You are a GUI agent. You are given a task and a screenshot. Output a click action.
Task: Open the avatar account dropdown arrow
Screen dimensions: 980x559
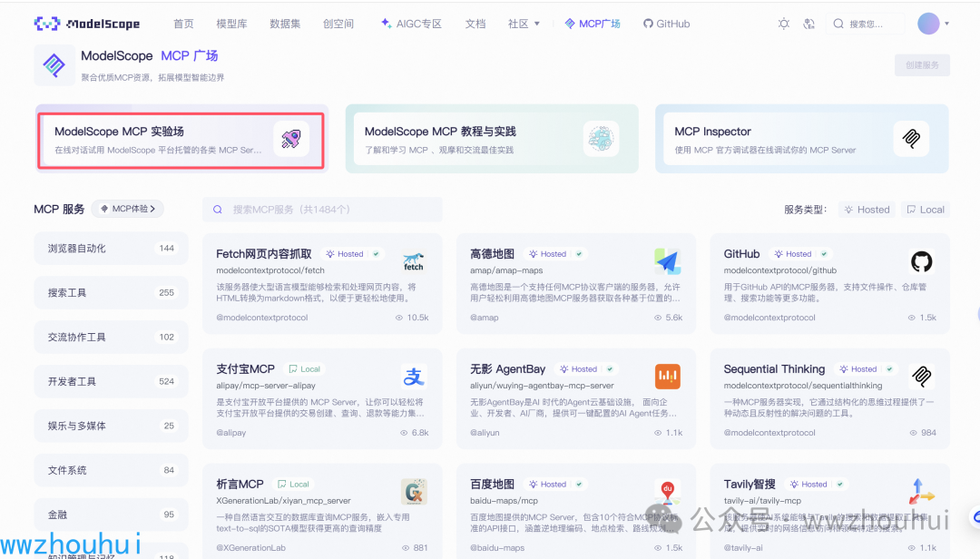coord(948,23)
